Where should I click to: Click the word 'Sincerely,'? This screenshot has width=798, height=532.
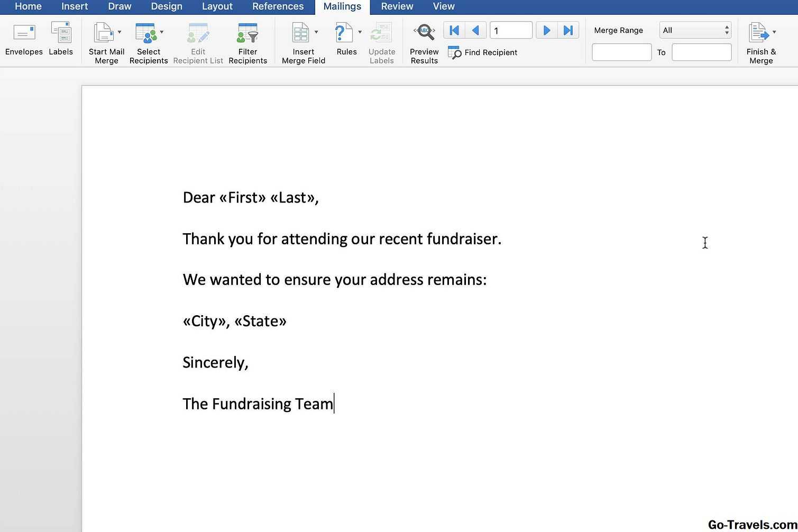click(215, 362)
